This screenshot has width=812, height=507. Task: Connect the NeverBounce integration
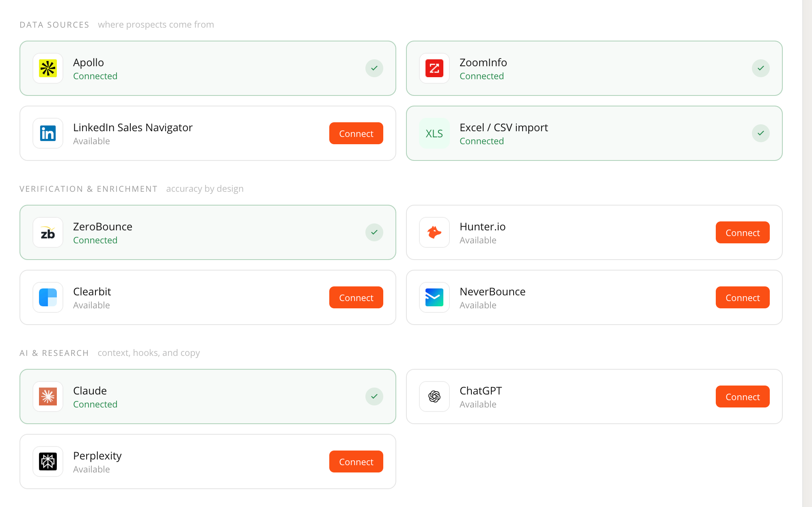(x=743, y=297)
